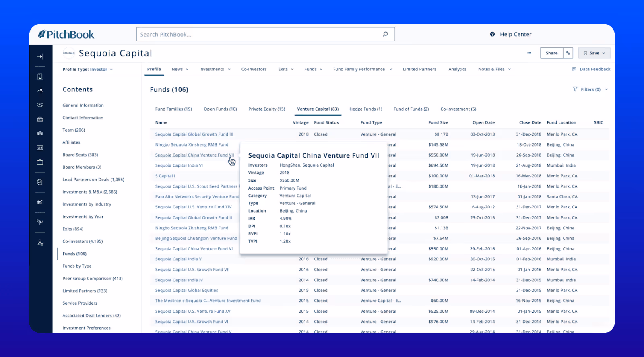The image size is (644, 357).
Task: Open Co-Investors nav item
Action: point(254,69)
